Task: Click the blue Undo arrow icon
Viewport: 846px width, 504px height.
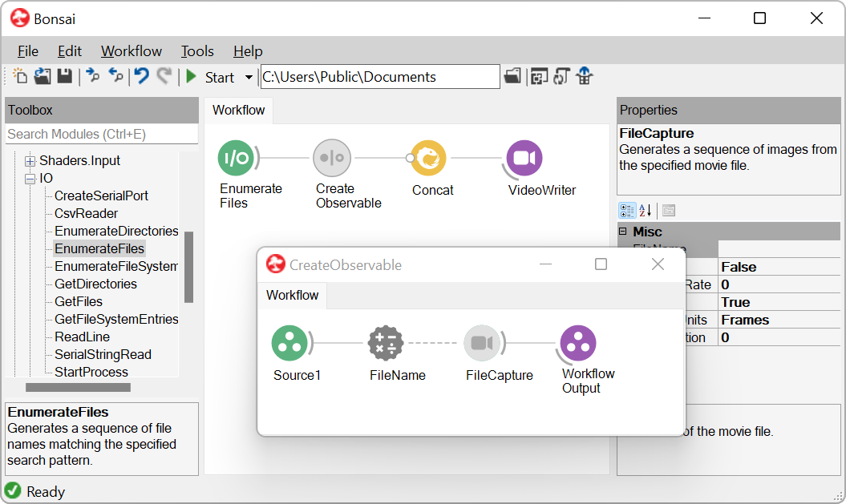Action: (142, 77)
